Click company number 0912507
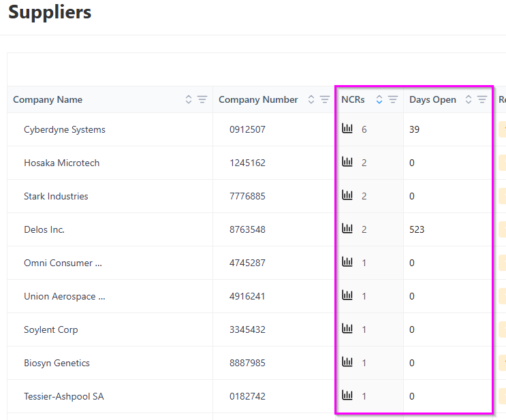 pos(247,130)
